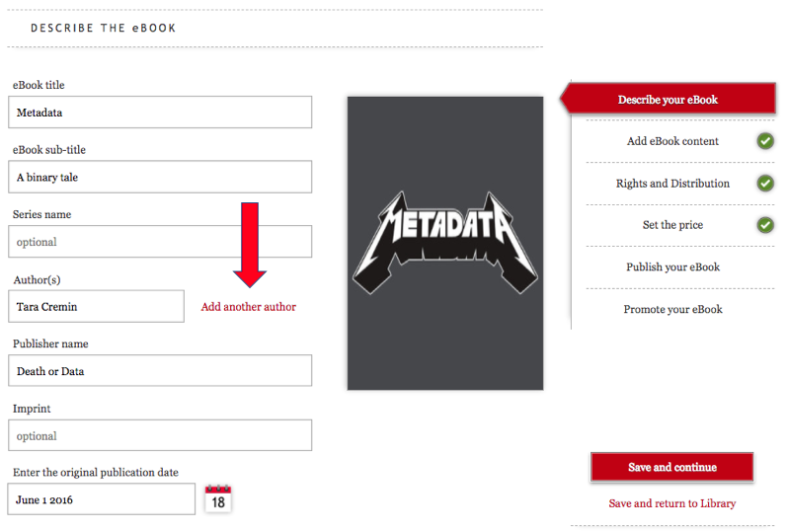Click the Metadata eBook cover thumbnail
This screenshot has width=787, height=532.
point(444,243)
